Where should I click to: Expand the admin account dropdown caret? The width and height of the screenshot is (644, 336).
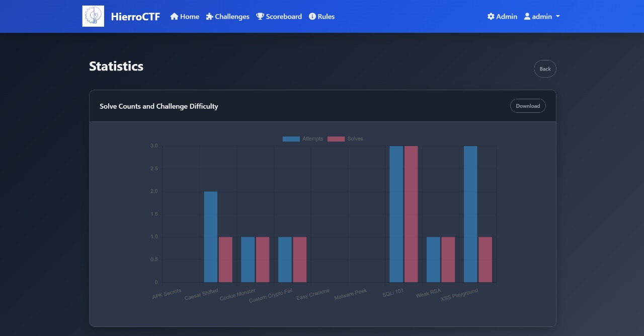(x=557, y=17)
